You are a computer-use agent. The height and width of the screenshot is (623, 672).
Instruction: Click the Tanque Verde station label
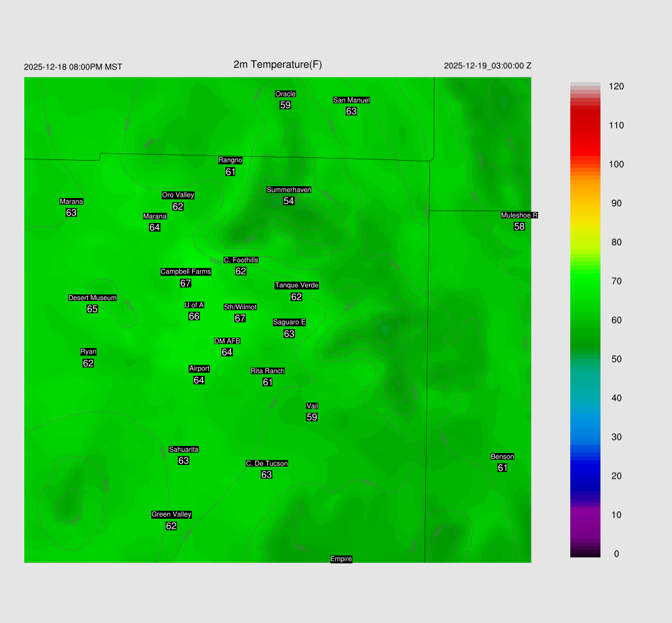(x=297, y=285)
